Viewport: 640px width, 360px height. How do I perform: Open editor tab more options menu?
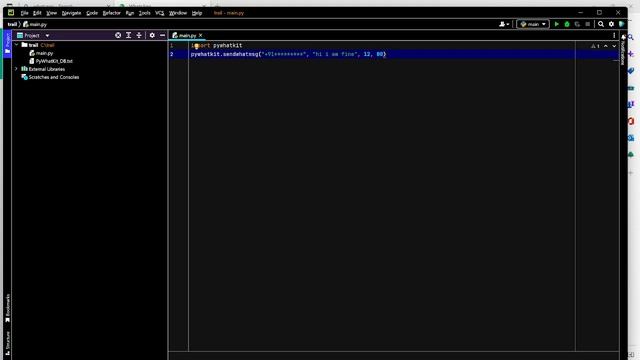[614, 36]
